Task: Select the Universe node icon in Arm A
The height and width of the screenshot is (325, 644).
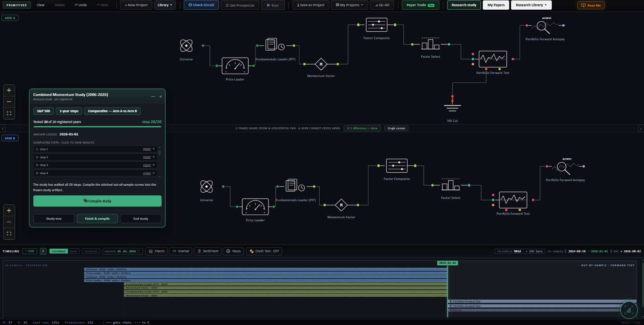Action: 186,46
